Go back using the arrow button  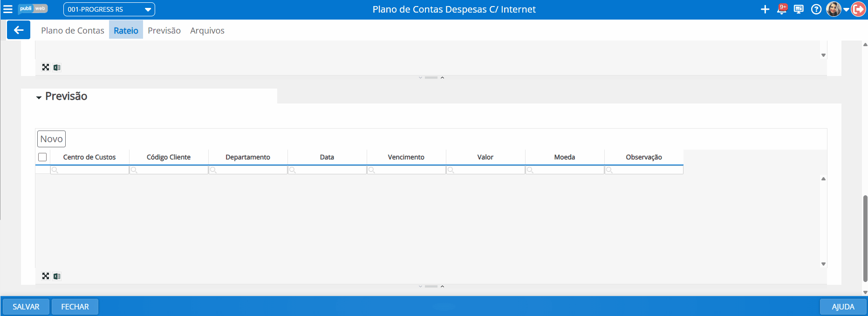(19, 30)
